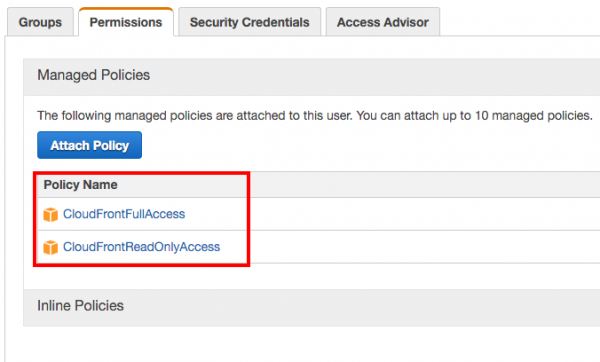Open the CloudFrontFullAccess policy link
The width and height of the screenshot is (600, 362).
click(x=124, y=214)
